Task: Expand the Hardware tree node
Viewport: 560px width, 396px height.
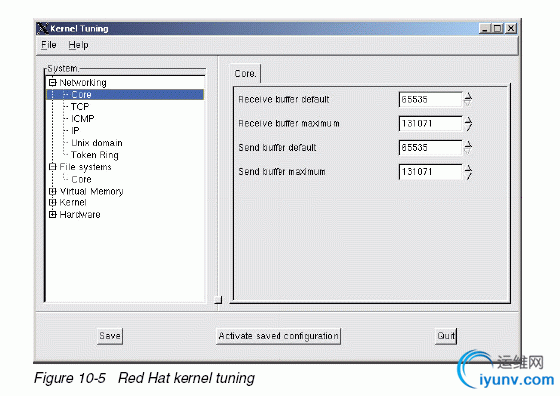Action: pyautogui.click(x=52, y=214)
